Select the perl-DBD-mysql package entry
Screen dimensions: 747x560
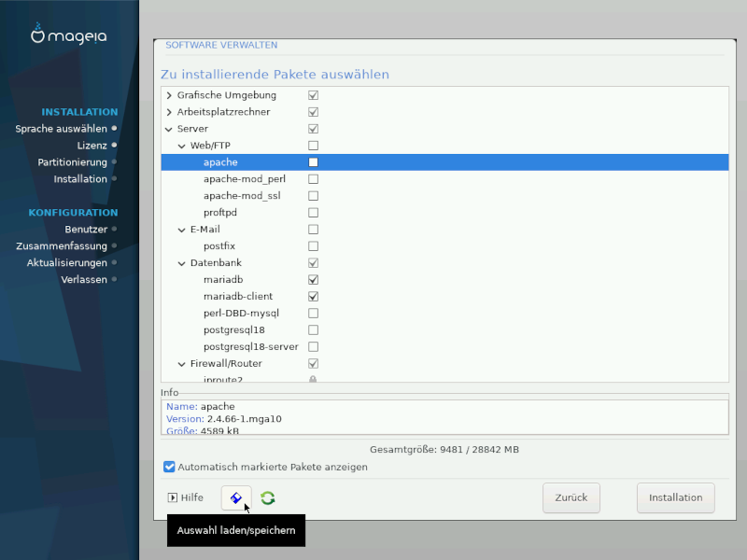[x=241, y=314]
